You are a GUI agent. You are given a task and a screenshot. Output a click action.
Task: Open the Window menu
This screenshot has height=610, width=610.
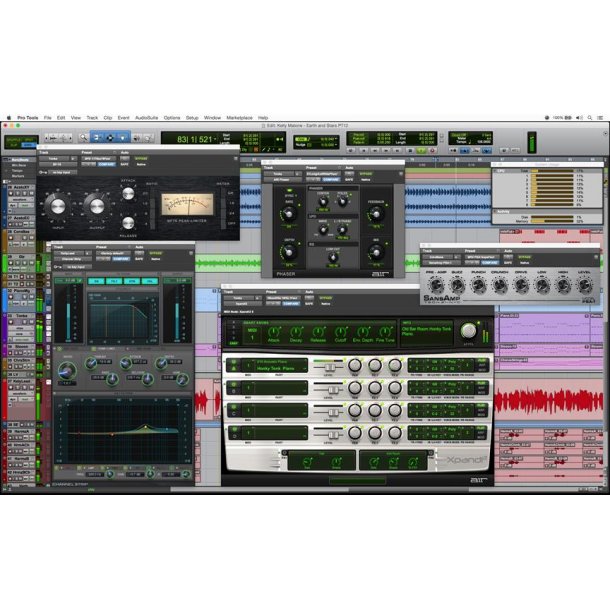(212, 117)
